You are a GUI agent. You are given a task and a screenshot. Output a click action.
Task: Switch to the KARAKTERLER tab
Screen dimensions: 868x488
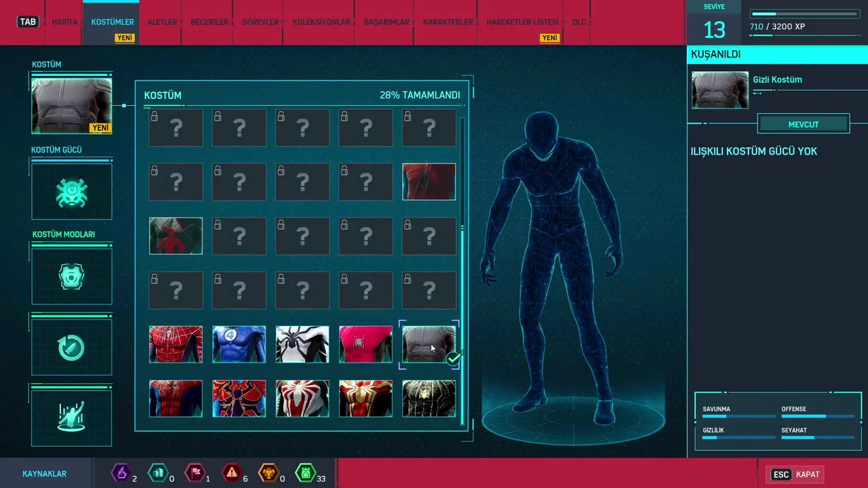coord(448,22)
